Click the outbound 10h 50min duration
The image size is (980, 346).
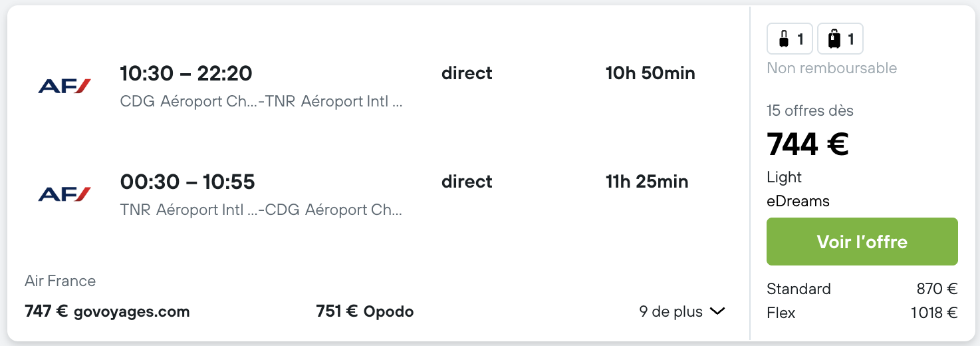point(650,73)
